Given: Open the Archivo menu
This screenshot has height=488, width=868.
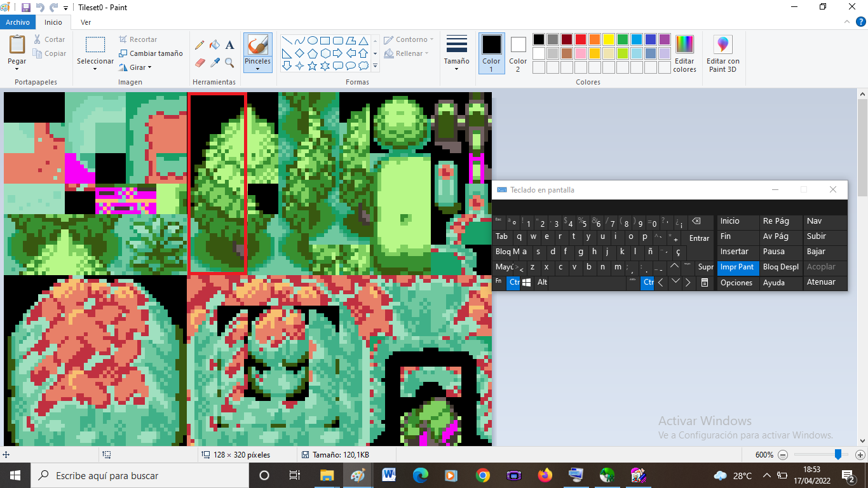Looking at the screenshot, I should point(18,22).
